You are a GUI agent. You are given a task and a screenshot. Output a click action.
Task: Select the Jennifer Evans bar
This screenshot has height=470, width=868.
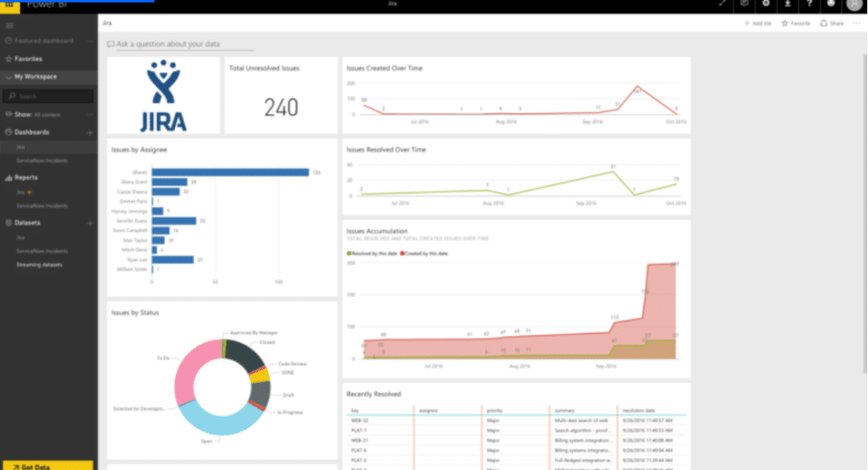(x=174, y=221)
